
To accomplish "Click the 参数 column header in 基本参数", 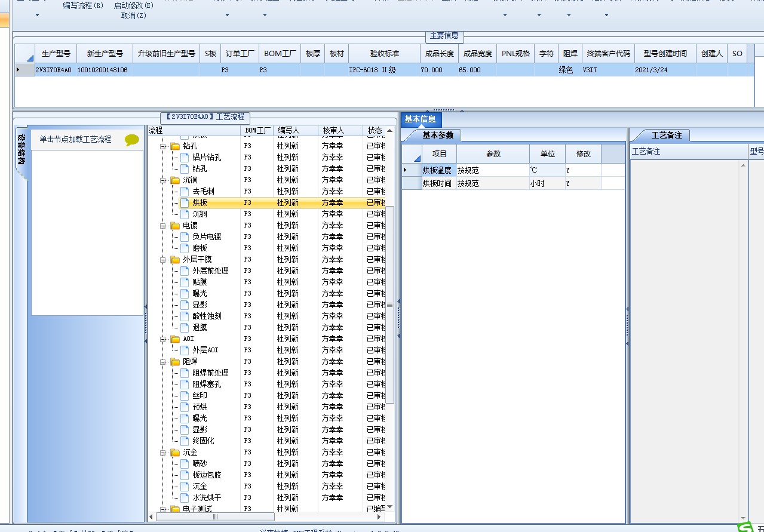I will pyautogui.click(x=493, y=154).
